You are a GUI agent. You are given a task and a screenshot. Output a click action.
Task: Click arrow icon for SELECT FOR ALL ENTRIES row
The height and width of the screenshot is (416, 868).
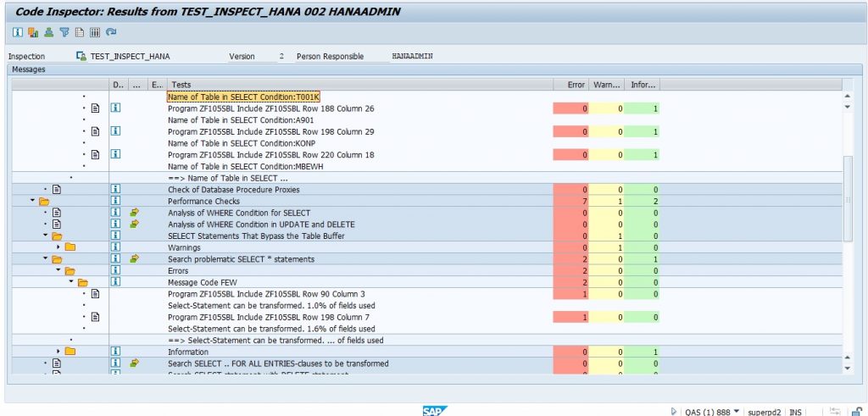134,363
